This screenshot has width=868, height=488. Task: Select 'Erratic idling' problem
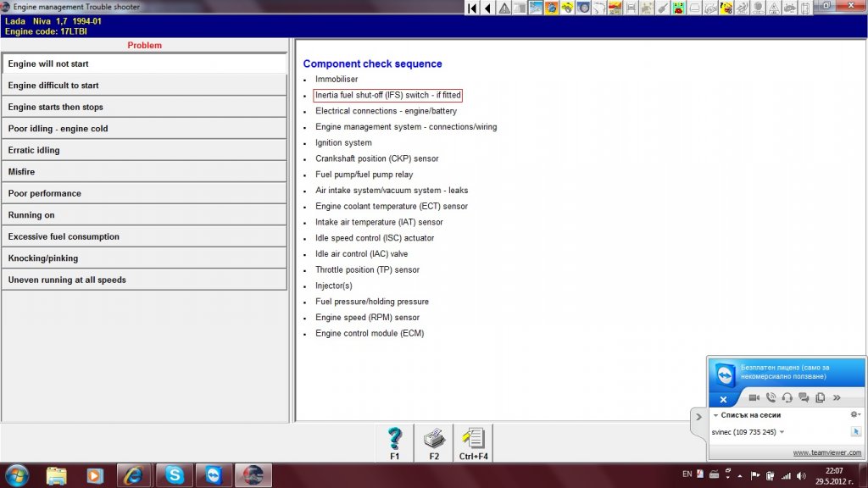pyautogui.click(x=144, y=150)
